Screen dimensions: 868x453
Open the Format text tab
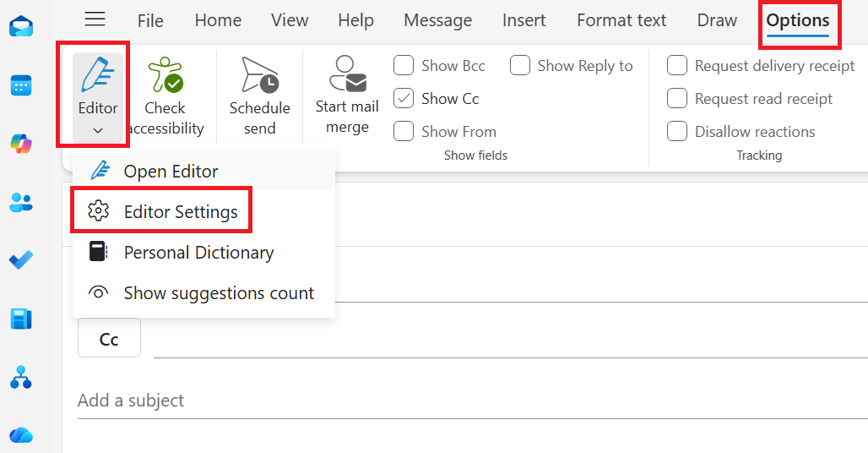(621, 20)
